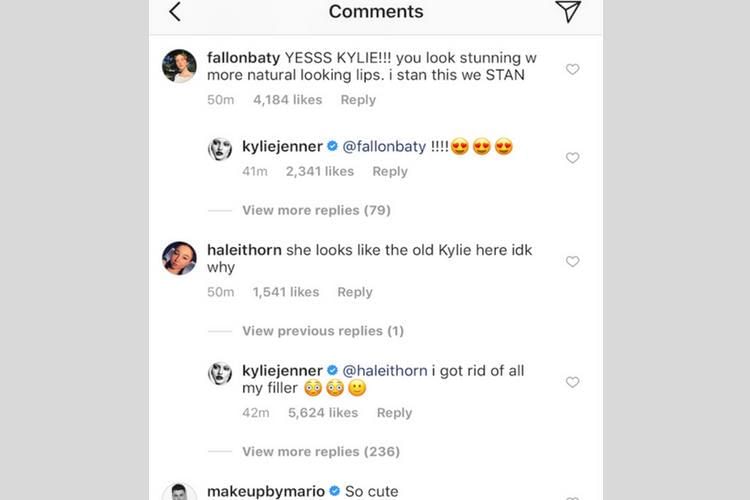This screenshot has height=500, width=750.
Task: Open kyliejenner's avatar on the filler reply
Action: 220,374
